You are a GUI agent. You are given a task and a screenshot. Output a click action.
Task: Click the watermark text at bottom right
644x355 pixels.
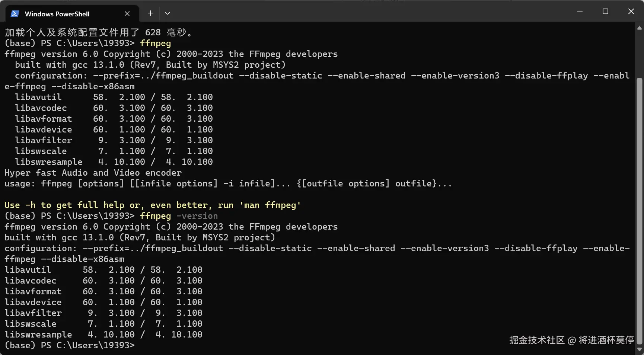coord(571,340)
